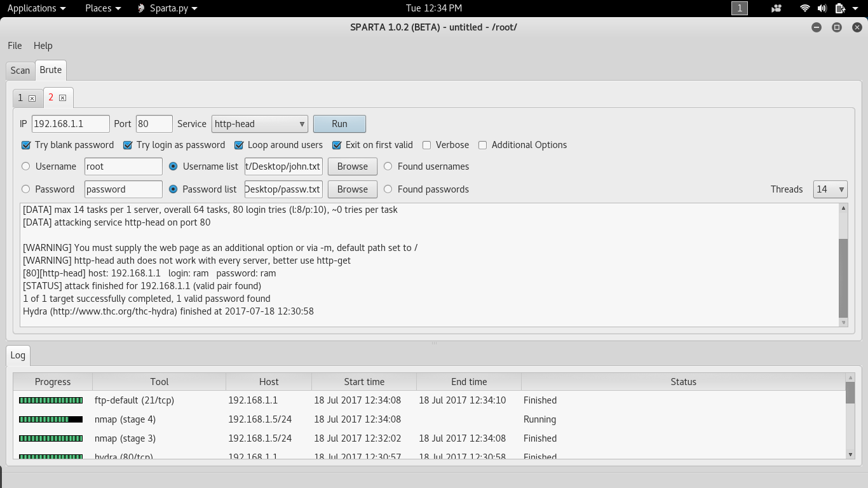Toggle Try blank password checkbox
This screenshot has width=868, height=488.
point(26,145)
